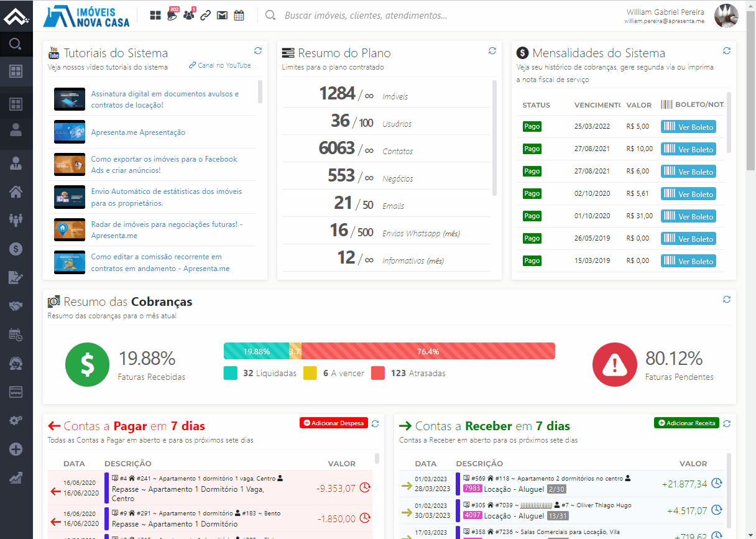756x539 pixels.
Task: Open Apresenta.me Apresentação tutorial link
Action: tap(138, 132)
